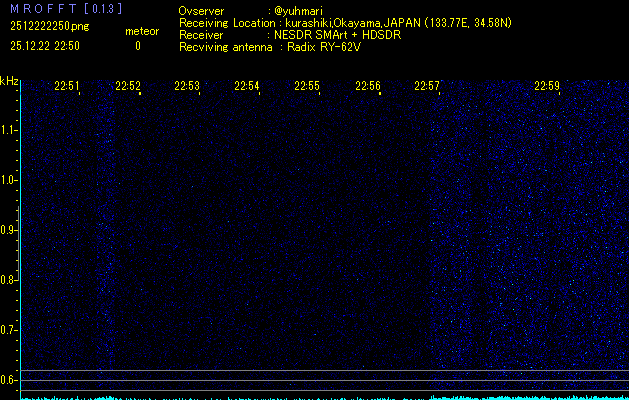Click the 0.7 kHz frequency label

click(9, 329)
